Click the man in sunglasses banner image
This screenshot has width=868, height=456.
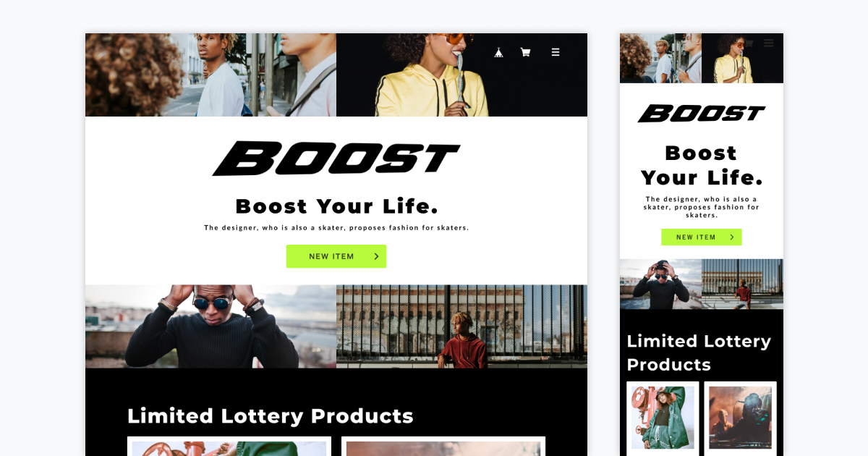pos(210,326)
